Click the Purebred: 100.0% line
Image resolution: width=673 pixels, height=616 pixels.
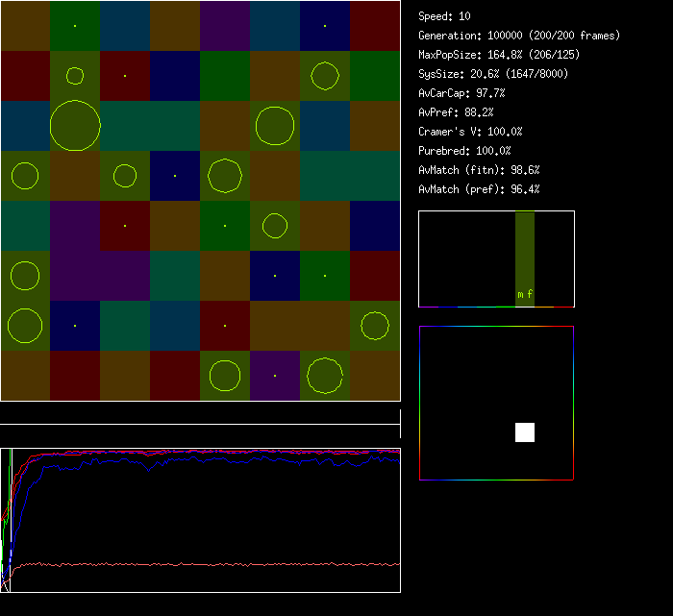[464, 151]
